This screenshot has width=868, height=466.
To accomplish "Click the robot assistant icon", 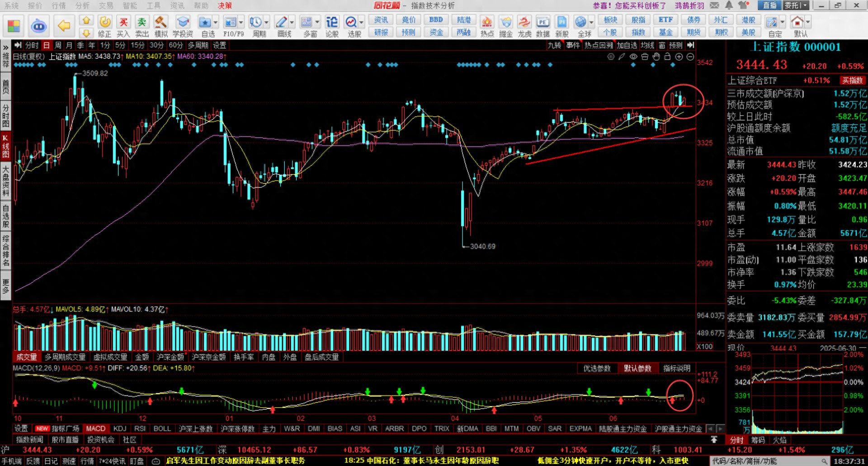I will tap(39, 26).
